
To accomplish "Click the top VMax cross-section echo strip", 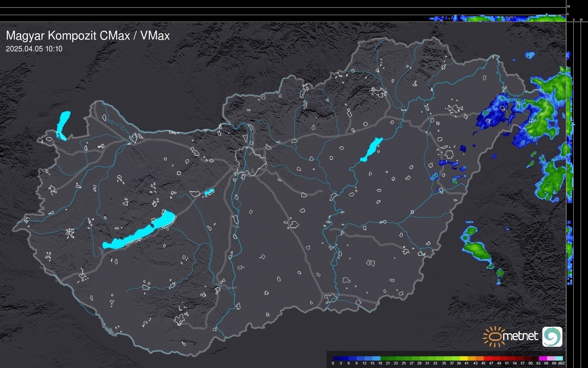I will tap(498, 19).
